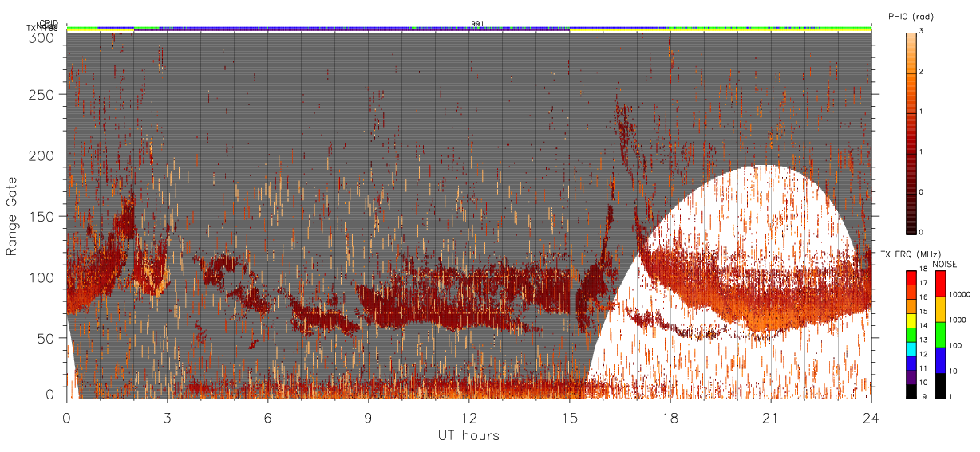Select the blue 11–12 MHz TX FRQ swatch
Viewport: 980px width, 452px height.
(x=911, y=363)
